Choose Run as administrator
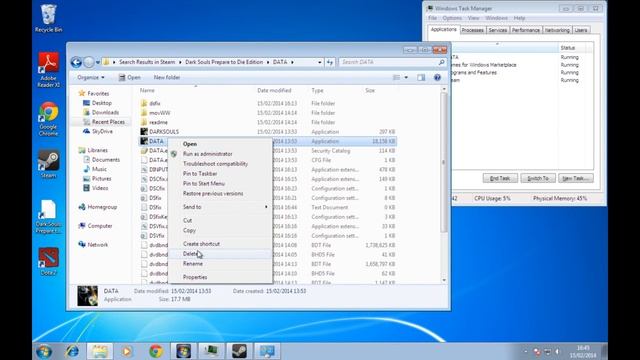The image size is (640, 360). coord(220,154)
